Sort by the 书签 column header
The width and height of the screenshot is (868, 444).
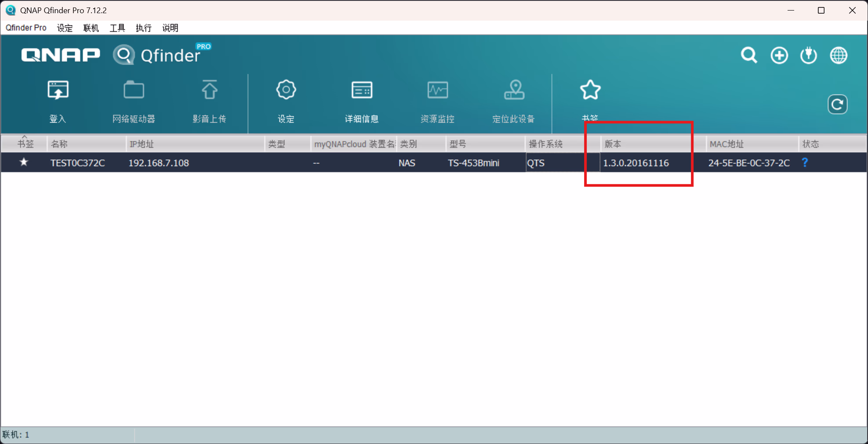point(24,144)
